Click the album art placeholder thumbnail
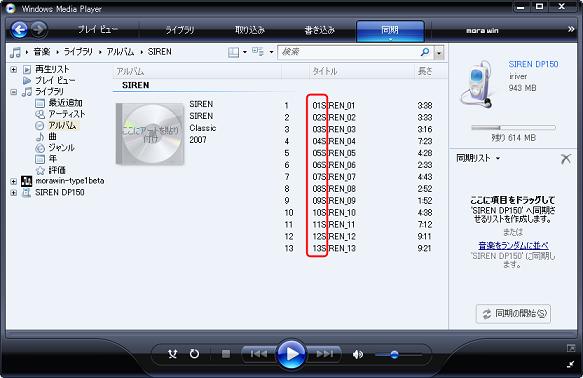 pos(150,134)
